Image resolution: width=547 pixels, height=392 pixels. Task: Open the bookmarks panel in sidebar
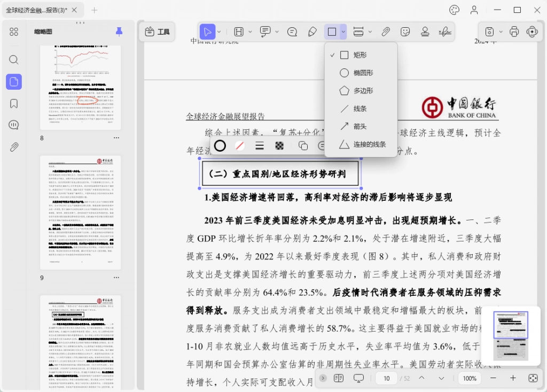14,104
